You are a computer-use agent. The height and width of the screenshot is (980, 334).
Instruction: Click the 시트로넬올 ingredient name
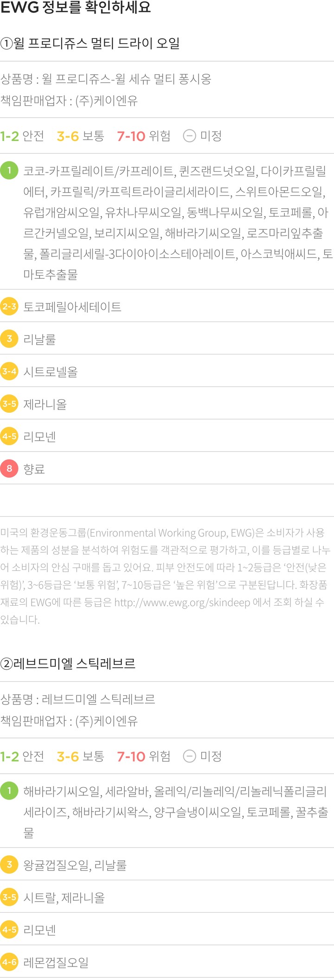(51, 372)
